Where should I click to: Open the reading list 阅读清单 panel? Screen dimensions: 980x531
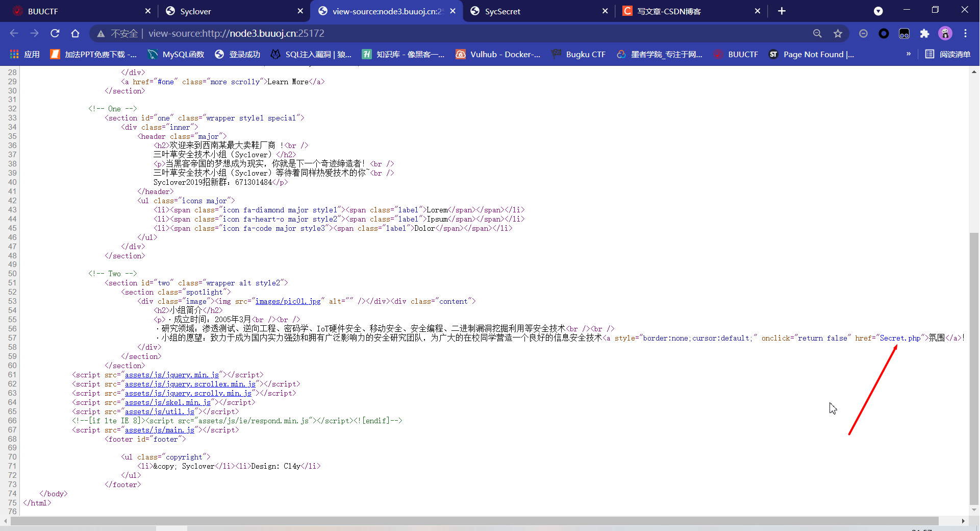coord(947,54)
